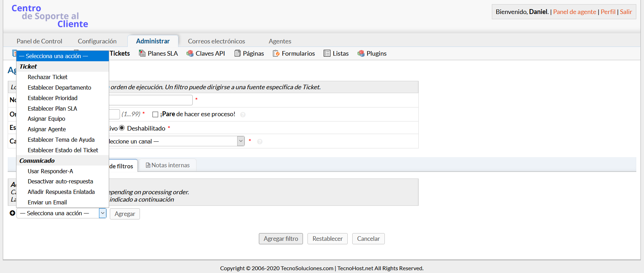644x273 pixels.
Task: Open the Páginas page icon
Action: pyautogui.click(x=238, y=54)
